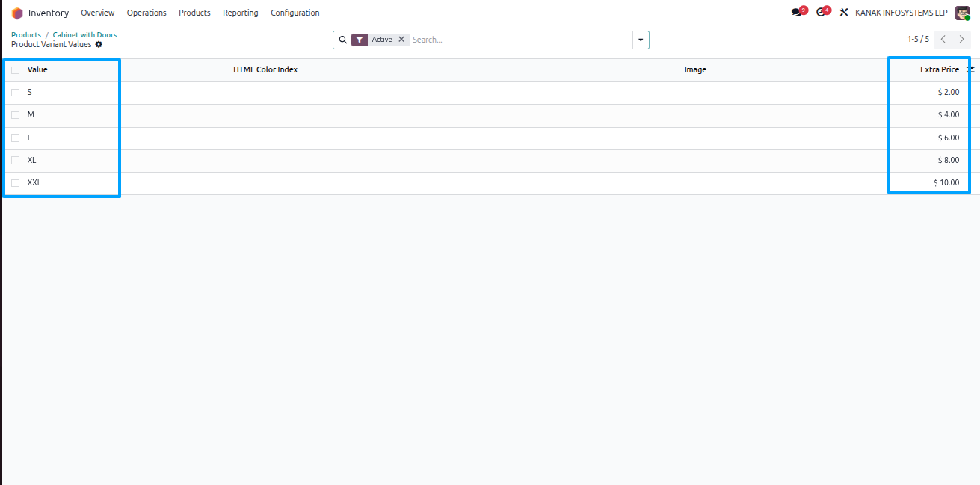Open KANAK INFOSYSTEMS LLP company switcher
The image size is (980, 485).
point(902,13)
